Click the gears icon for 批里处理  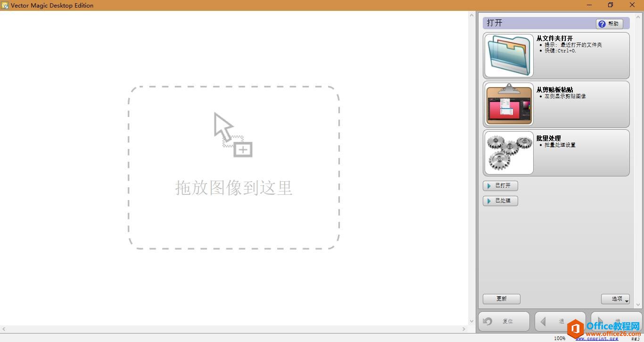[509, 153]
